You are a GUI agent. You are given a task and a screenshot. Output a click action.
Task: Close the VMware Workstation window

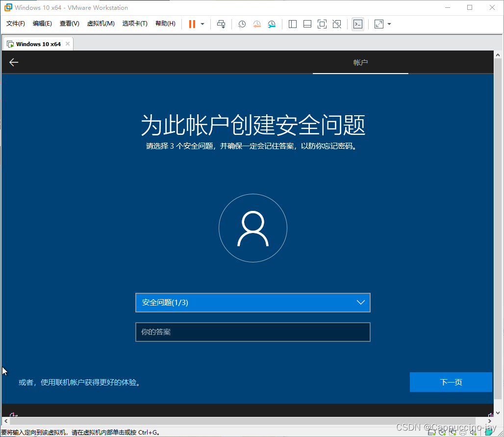point(492,7)
